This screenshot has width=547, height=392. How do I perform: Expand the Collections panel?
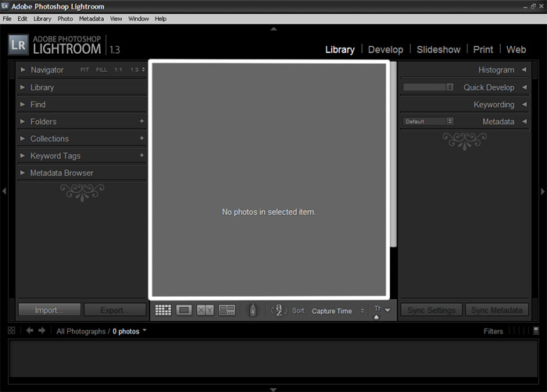[23, 138]
